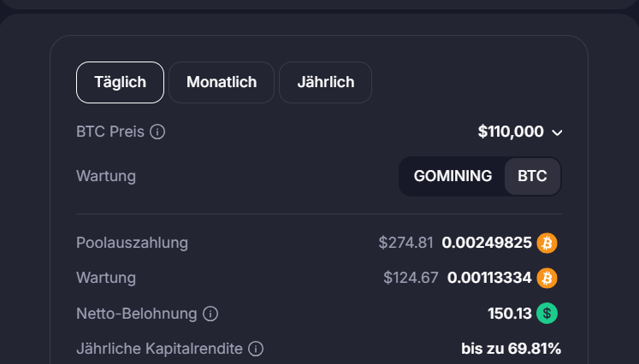Click the $124.67 maintenance cost amount

pyautogui.click(x=409, y=278)
